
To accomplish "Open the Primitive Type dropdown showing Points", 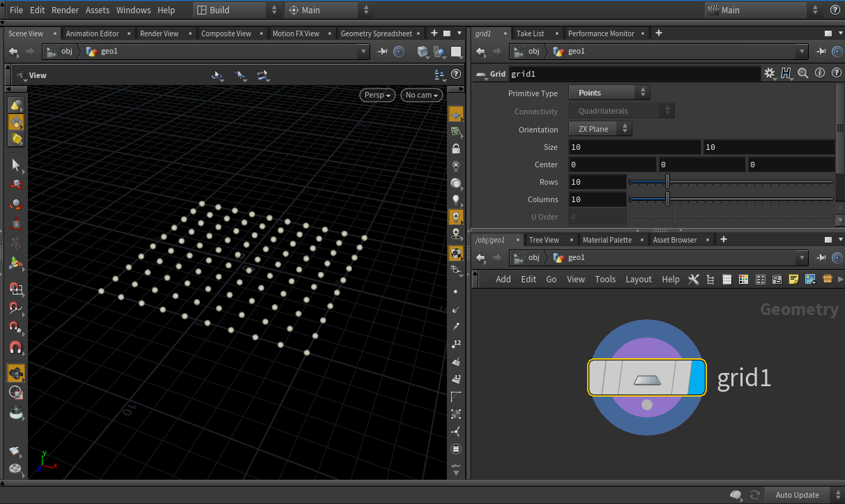I will click(609, 93).
